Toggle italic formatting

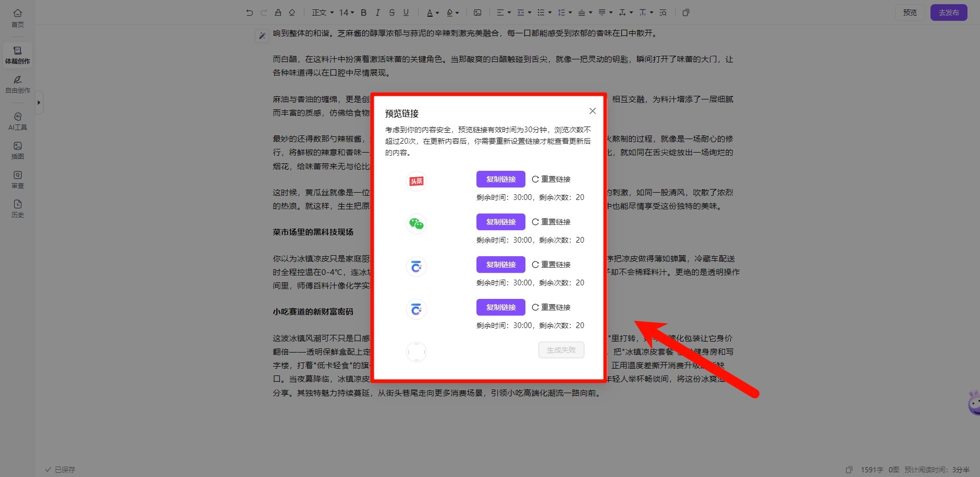[378, 12]
